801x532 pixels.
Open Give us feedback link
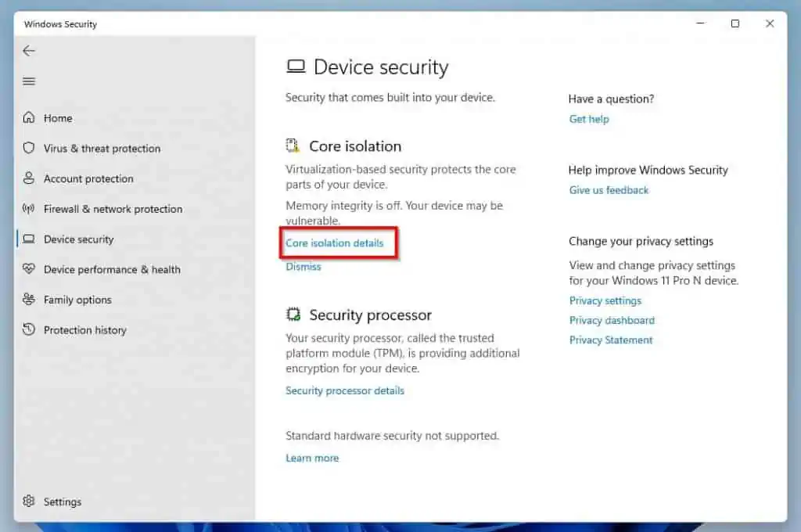[x=609, y=190]
